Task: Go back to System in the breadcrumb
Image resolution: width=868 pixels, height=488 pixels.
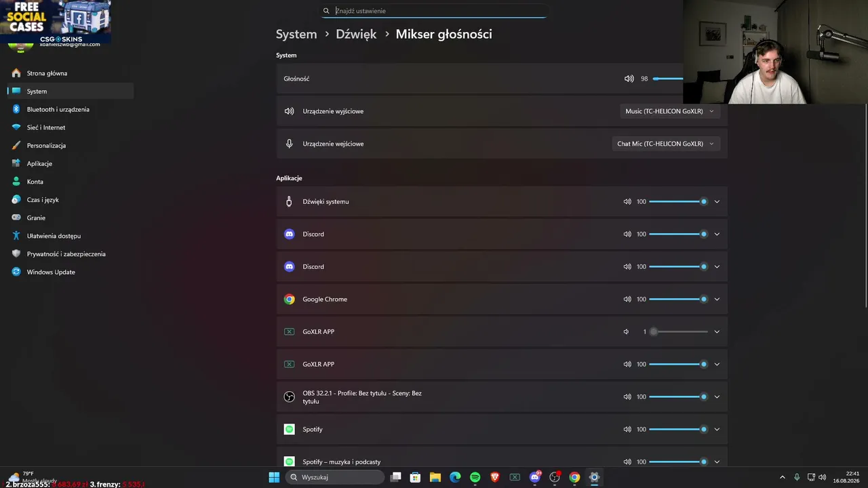Action: pos(296,34)
